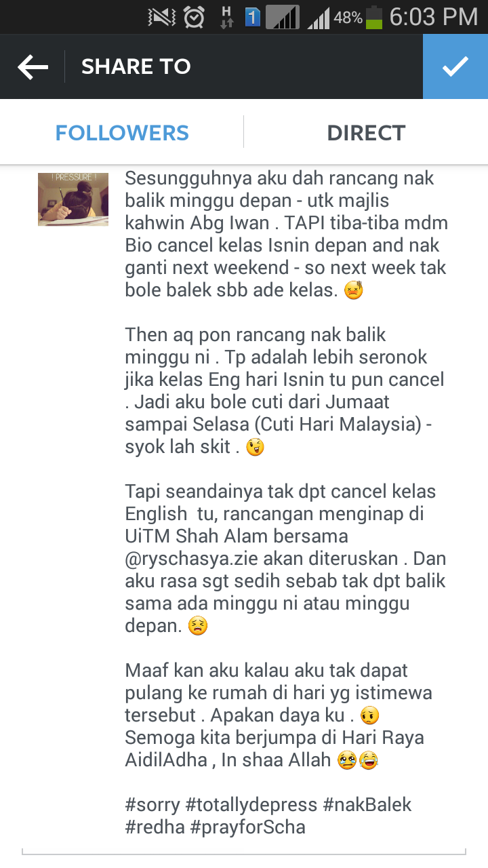Open the Direct tab
This screenshot has width=488, height=868.
click(x=366, y=132)
